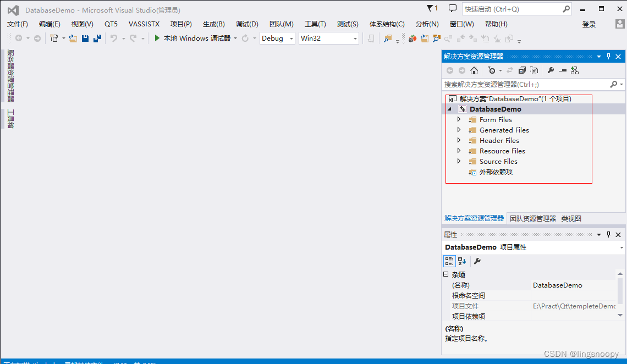Expand the Resource Files folder

(x=459, y=151)
